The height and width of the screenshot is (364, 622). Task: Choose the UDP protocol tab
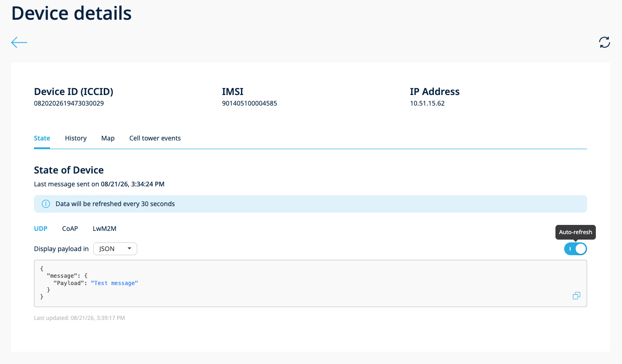[41, 229]
